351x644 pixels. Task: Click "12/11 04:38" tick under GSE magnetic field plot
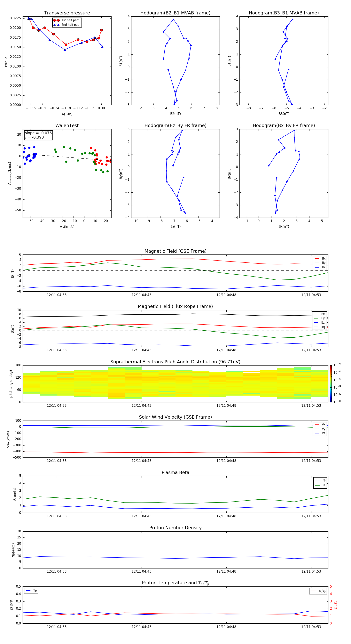tap(57, 295)
